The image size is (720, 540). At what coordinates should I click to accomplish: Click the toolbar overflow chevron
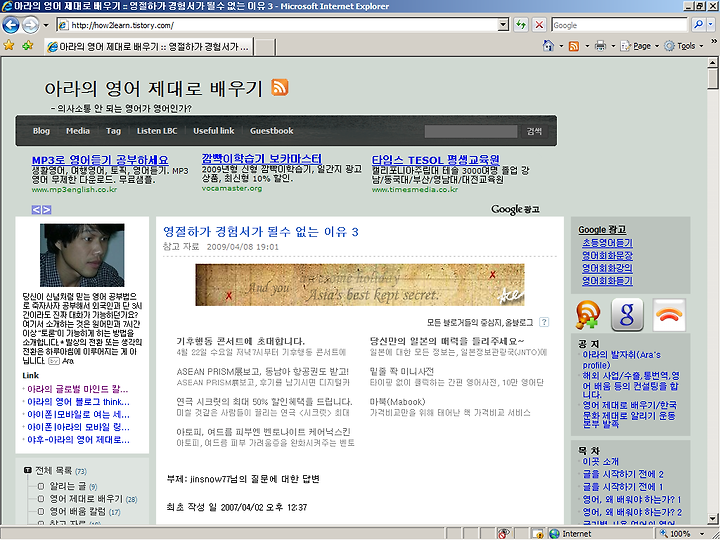[714, 41]
